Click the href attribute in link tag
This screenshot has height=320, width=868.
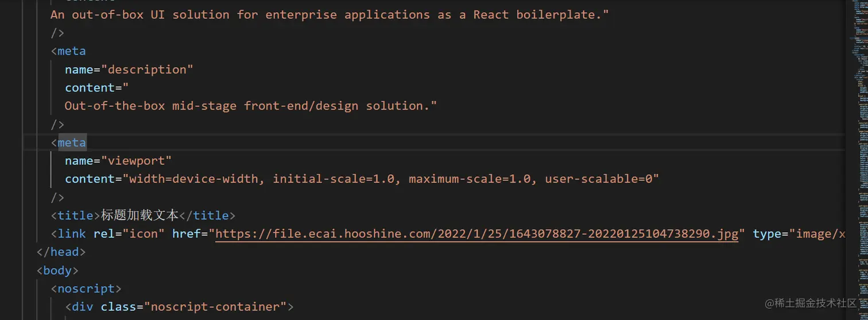pyautogui.click(x=186, y=234)
